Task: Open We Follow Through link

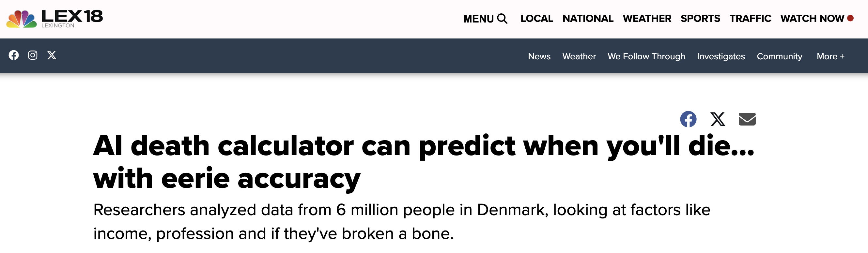Action: click(646, 56)
